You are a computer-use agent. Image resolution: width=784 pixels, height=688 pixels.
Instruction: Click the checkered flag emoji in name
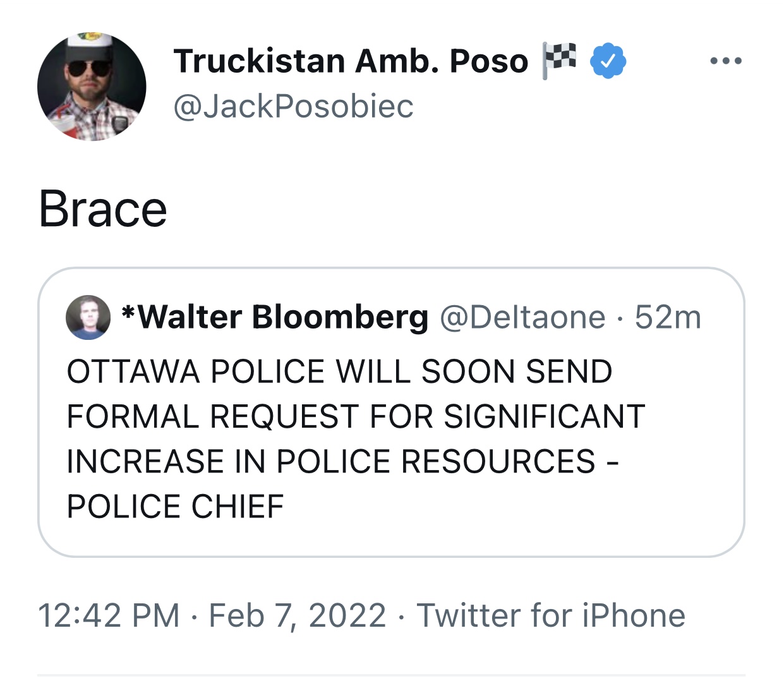point(559,60)
